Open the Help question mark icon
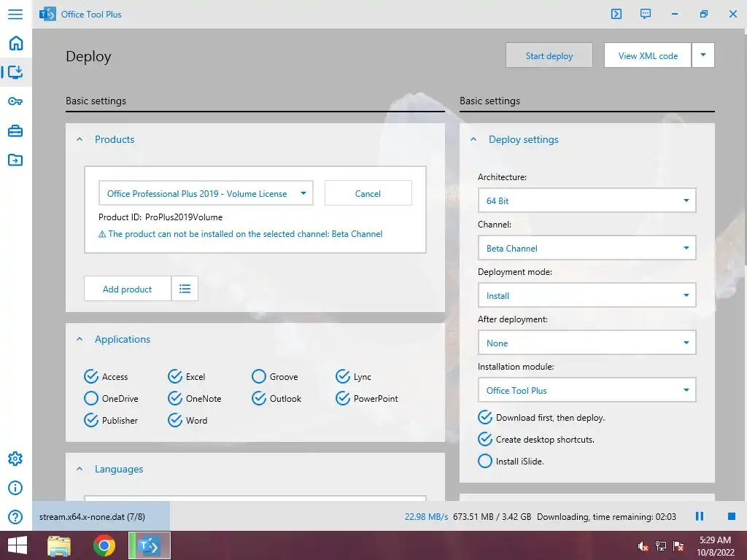This screenshot has height=560, width=747. (x=15, y=517)
